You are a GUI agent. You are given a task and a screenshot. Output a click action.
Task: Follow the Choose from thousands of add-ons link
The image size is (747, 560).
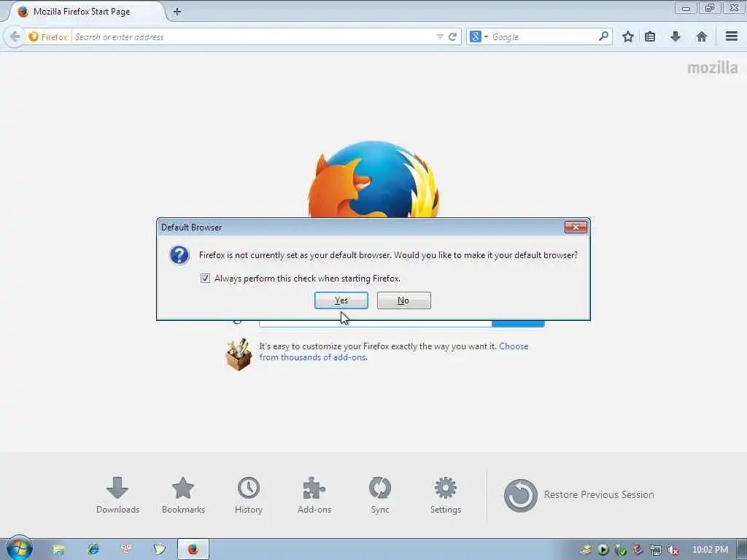(393, 352)
